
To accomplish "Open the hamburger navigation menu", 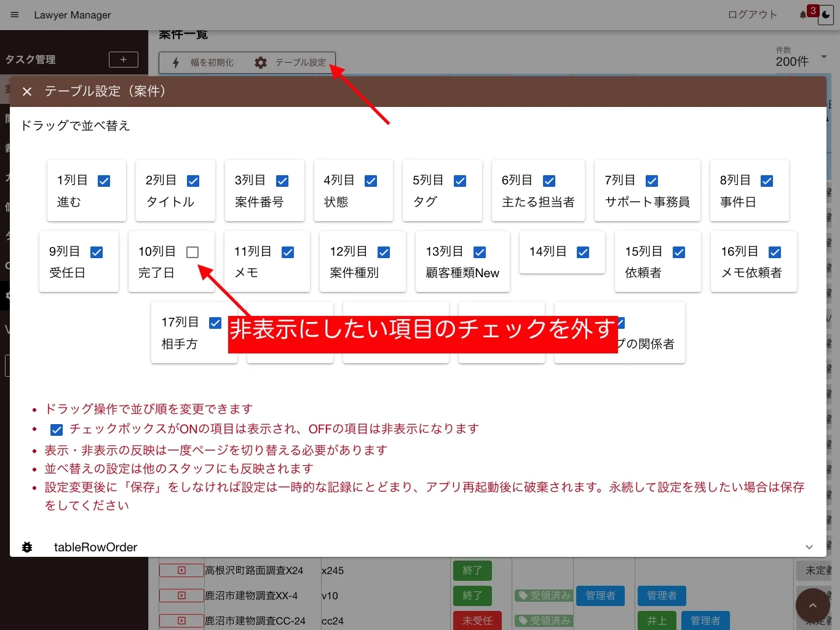I will [x=15, y=15].
